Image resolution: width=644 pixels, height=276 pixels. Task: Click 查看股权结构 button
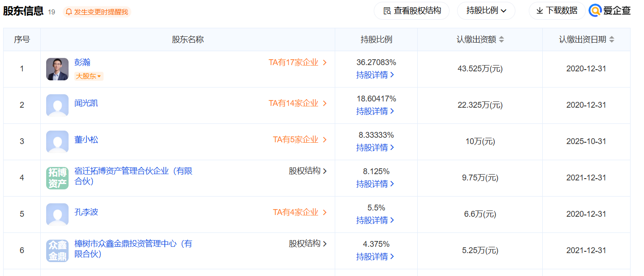pyautogui.click(x=411, y=11)
